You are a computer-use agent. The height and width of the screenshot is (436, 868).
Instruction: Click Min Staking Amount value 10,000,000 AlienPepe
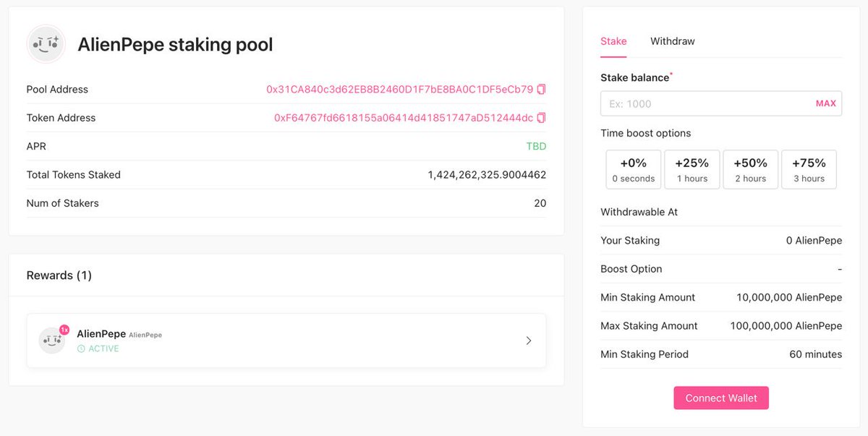pyautogui.click(x=789, y=297)
